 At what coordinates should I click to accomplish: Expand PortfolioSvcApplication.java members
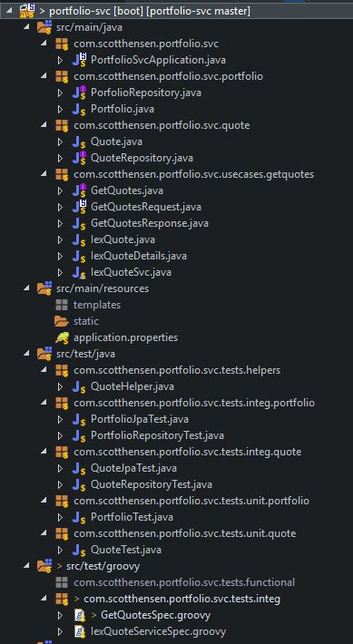61,60
